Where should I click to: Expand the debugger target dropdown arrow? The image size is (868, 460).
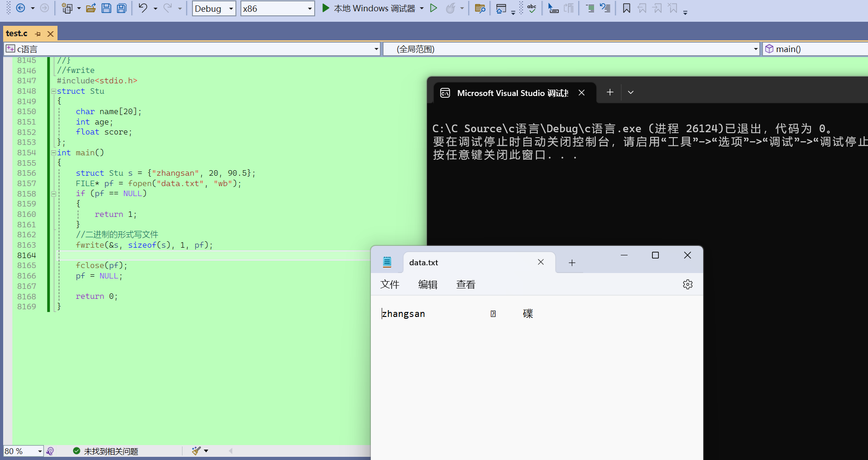[x=422, y=8]
